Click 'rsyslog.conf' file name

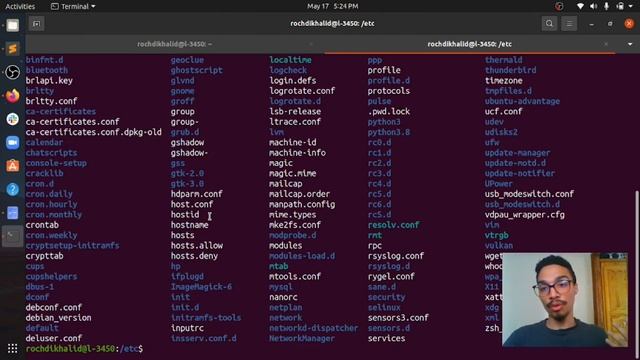pyautogui.click(x=396, y=256)
